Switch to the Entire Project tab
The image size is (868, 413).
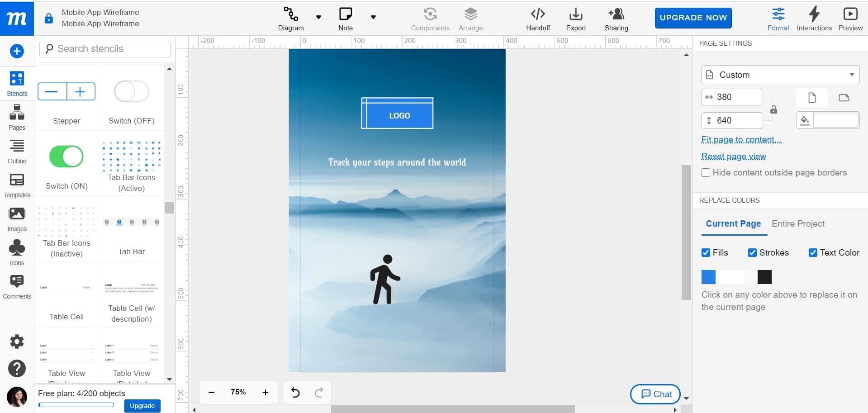[x=798, y=223]
